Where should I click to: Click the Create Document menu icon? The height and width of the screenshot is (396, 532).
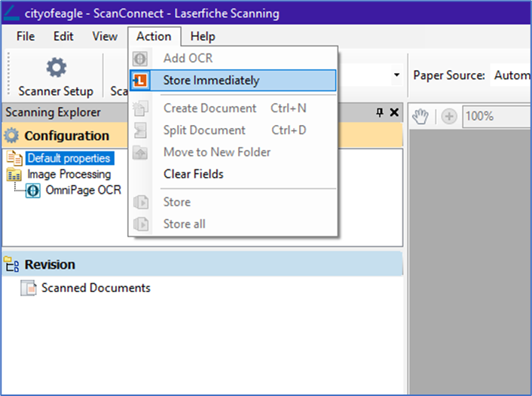click(x=140, y=108)
